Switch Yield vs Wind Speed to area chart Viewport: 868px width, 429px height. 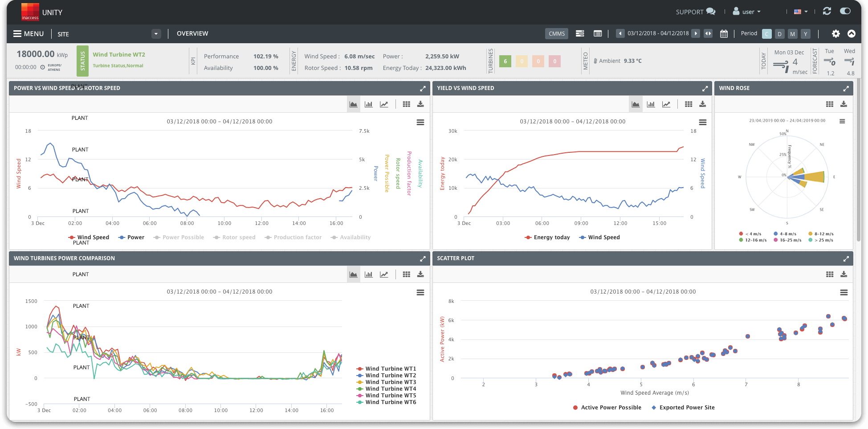click(636, 104)
